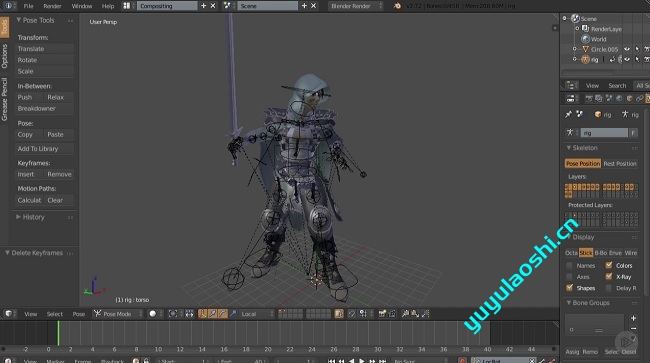Toggle selectability cursor of Circle.005

637,49
